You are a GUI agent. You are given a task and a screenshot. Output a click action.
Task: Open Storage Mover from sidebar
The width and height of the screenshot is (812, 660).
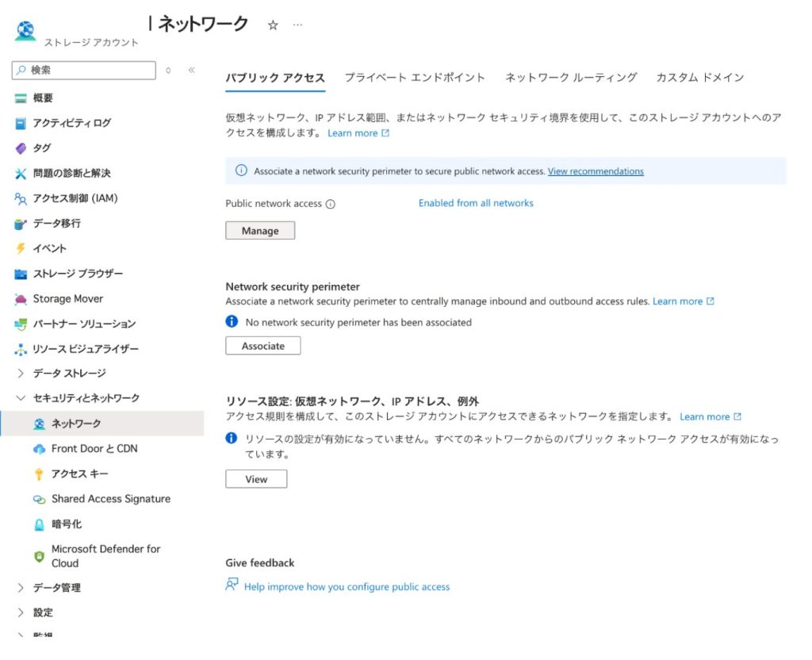[67, 299]
